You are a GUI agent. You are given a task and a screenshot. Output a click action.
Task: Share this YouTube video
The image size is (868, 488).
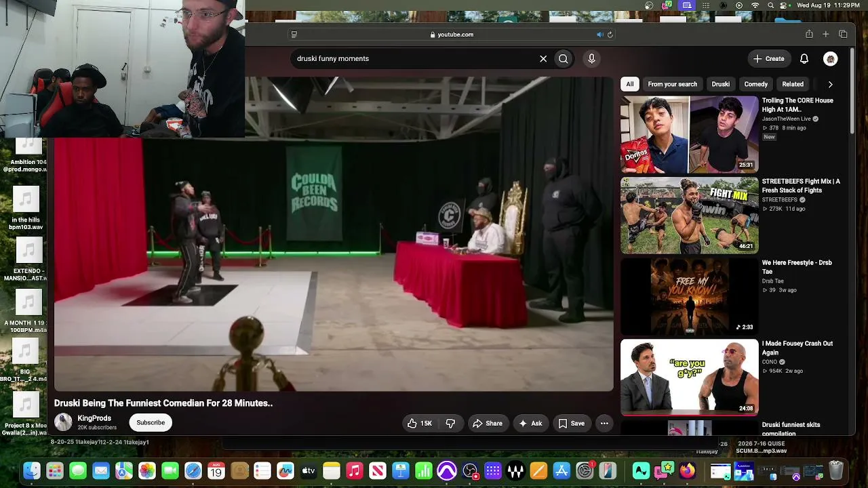coord(488,424)
